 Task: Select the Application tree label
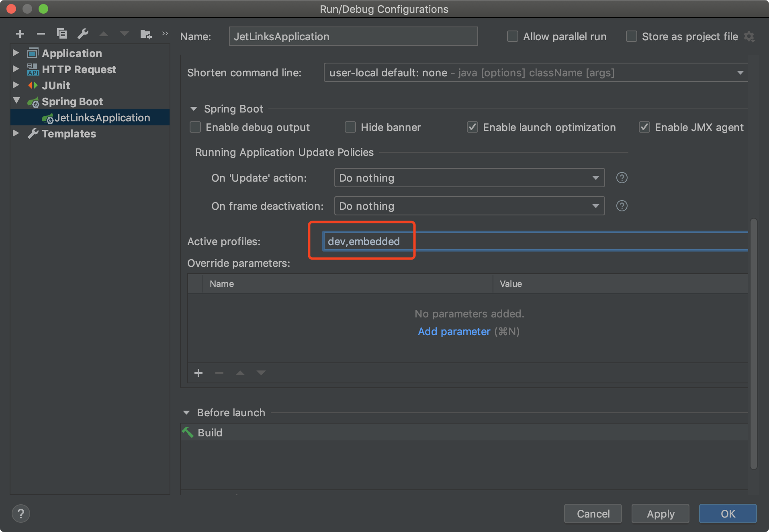[72, 53]
